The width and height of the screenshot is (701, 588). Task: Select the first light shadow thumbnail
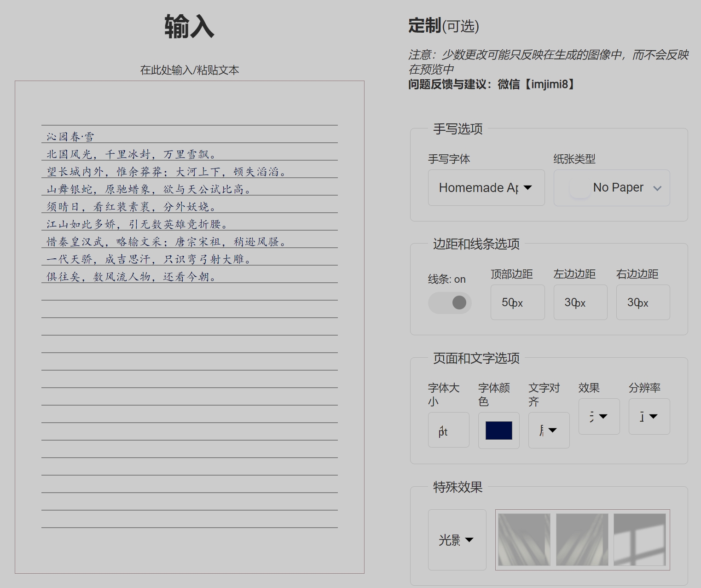tap(524, 540)
